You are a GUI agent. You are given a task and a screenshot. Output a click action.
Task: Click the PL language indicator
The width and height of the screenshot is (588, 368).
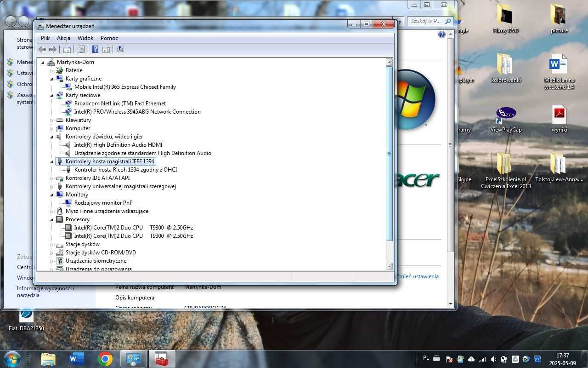426,358
